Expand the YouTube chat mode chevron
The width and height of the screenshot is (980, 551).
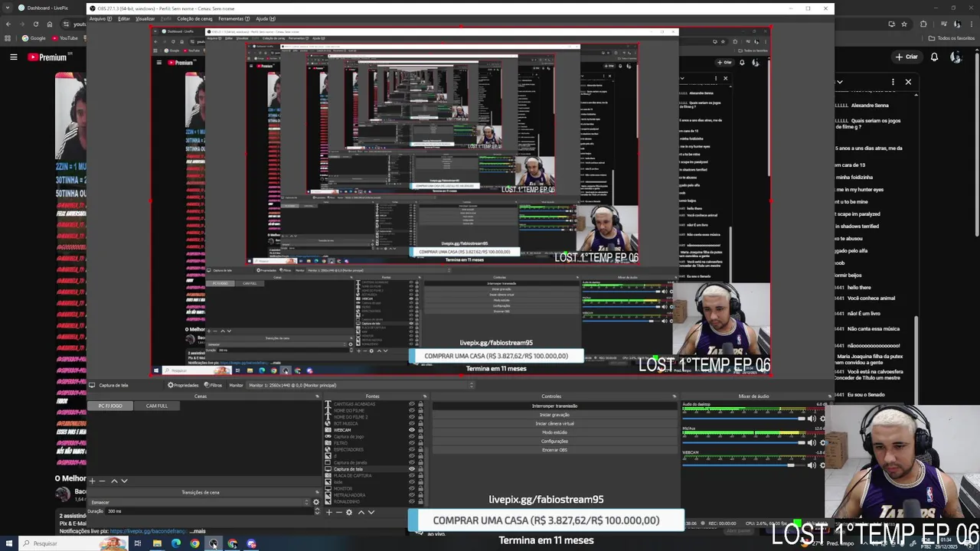pos(839,82)
